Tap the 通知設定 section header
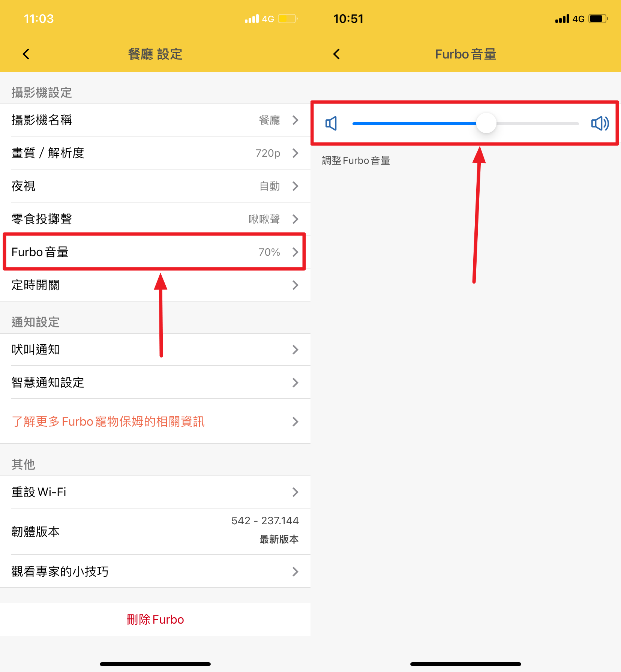 tap(36, 322)
